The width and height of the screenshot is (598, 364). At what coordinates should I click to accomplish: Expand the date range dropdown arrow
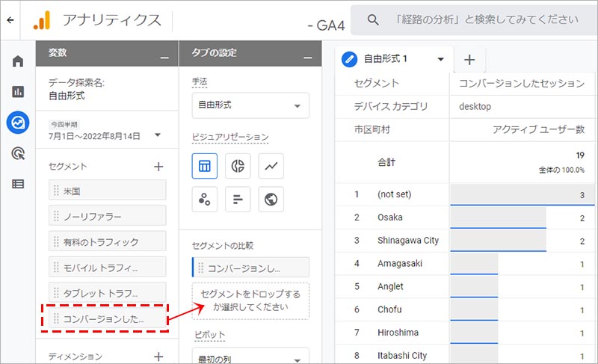click(x=158, y=135)
